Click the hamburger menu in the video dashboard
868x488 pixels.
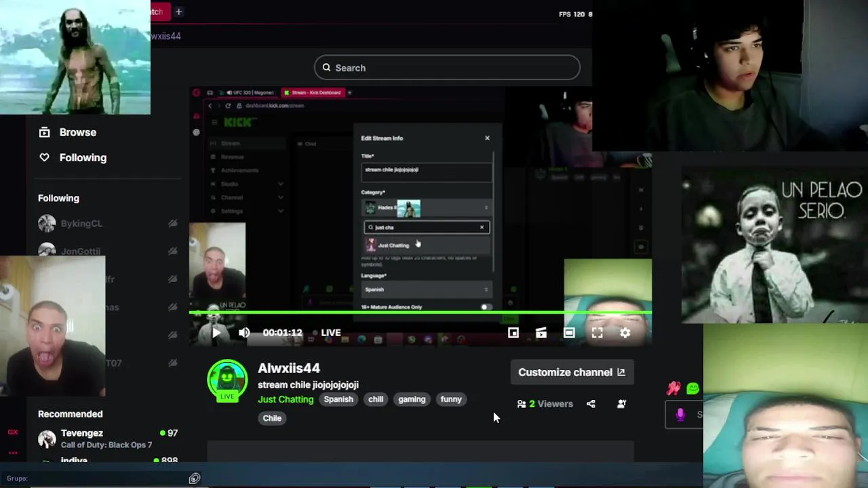pyautogui.click(x=214, y=122)
